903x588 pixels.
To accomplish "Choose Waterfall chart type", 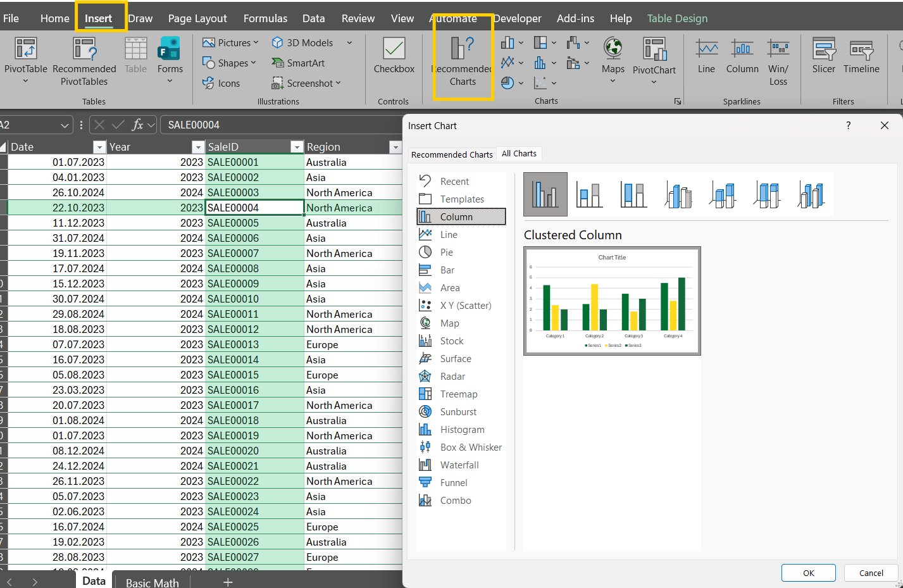I will [x=461, y=465].
